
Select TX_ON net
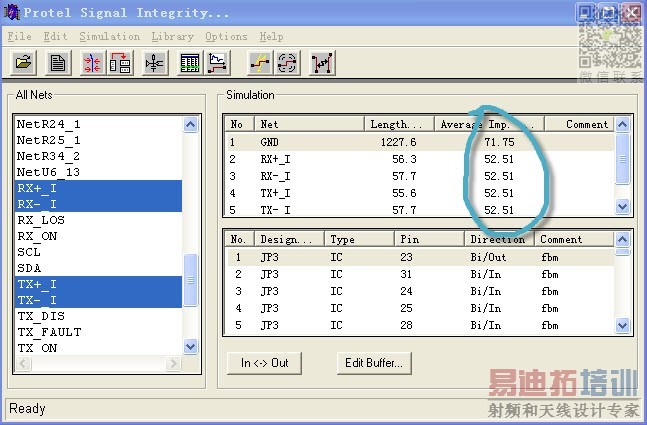point(98,348)
